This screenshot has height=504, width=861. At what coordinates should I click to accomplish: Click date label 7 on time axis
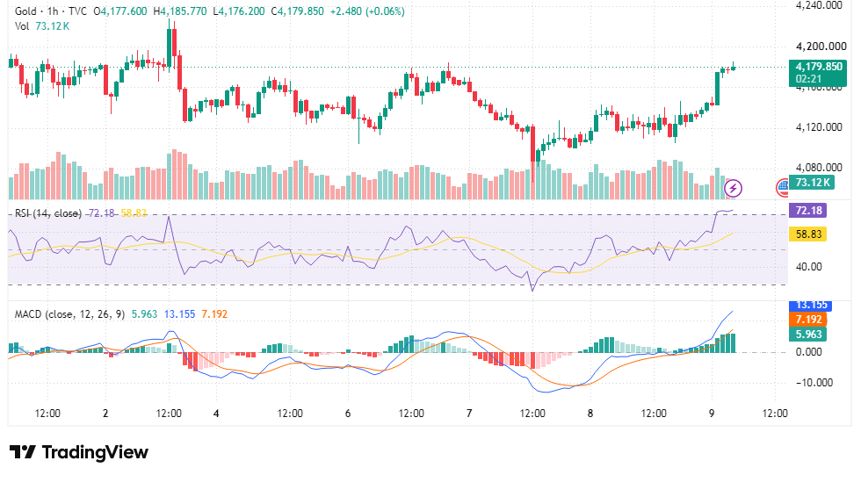[469, 414]
